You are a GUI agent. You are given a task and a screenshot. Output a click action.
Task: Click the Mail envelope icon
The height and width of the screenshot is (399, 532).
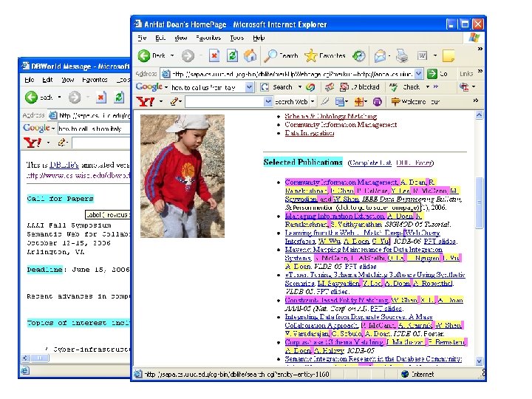tap(380, 55)
